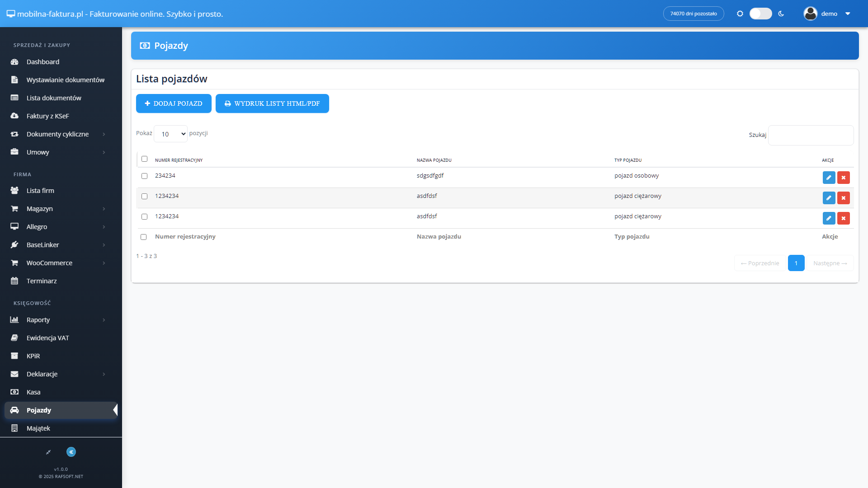
Task: Click the Faktury z KSeF cloud icon
Action: (x=14, y=116)
